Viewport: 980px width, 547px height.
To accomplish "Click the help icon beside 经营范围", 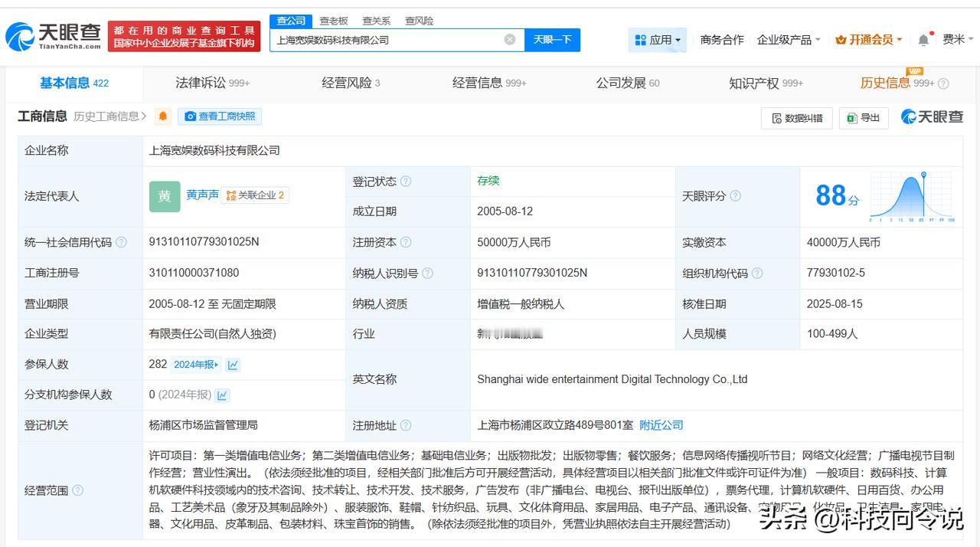I will point(77,490).
